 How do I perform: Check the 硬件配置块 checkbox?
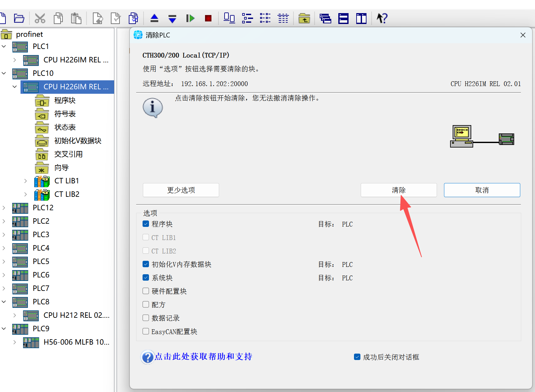tap(146, 291)
